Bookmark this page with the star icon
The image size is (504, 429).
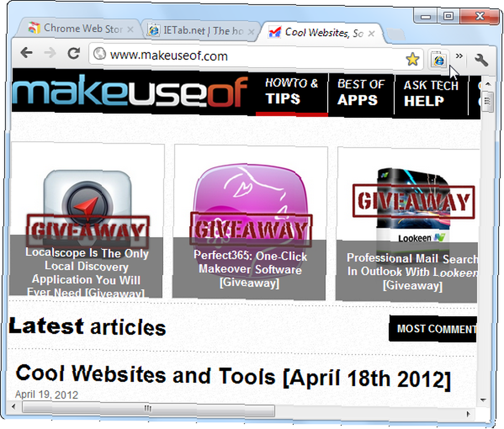coord(412,59)
